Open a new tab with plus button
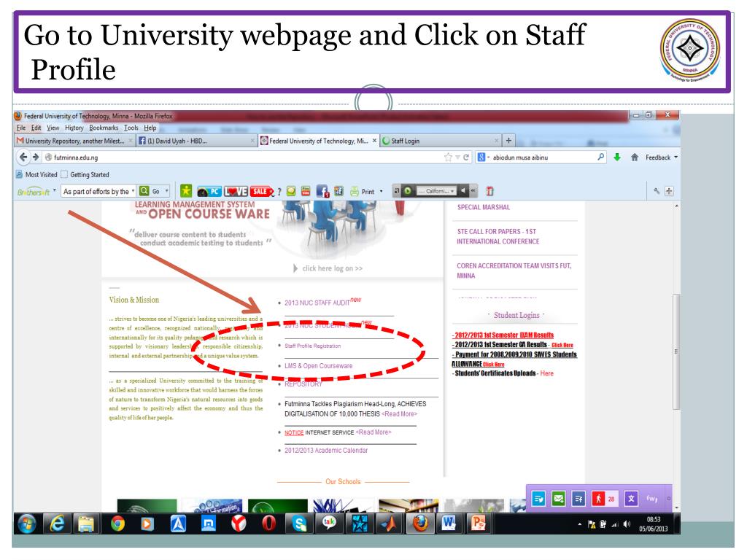747x560 pixels. coord(508,141)
